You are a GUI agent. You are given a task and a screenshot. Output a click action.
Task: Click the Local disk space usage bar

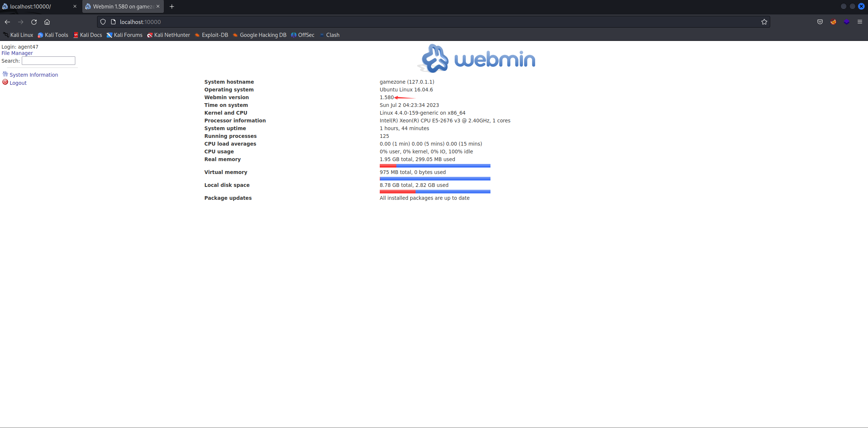tap(435, 192)
